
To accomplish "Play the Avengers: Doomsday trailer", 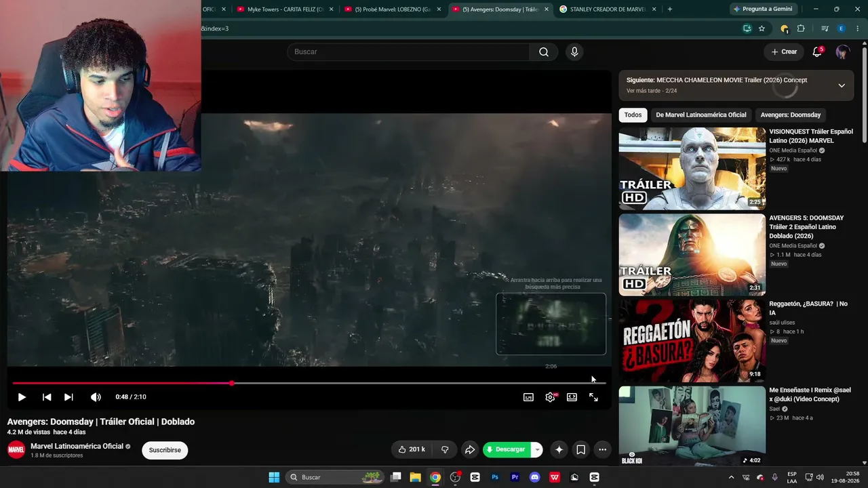I will [22, 397].
